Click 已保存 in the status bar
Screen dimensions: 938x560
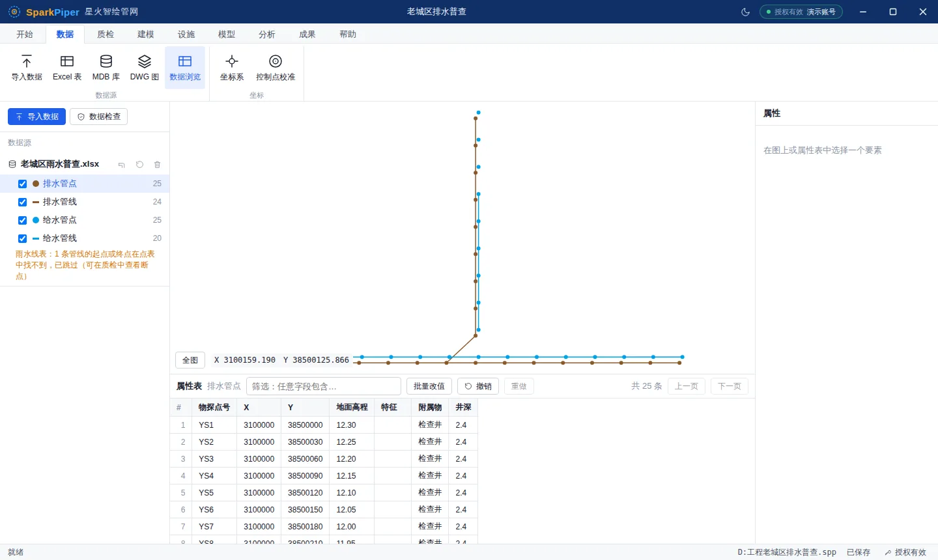tap(859, 552)
